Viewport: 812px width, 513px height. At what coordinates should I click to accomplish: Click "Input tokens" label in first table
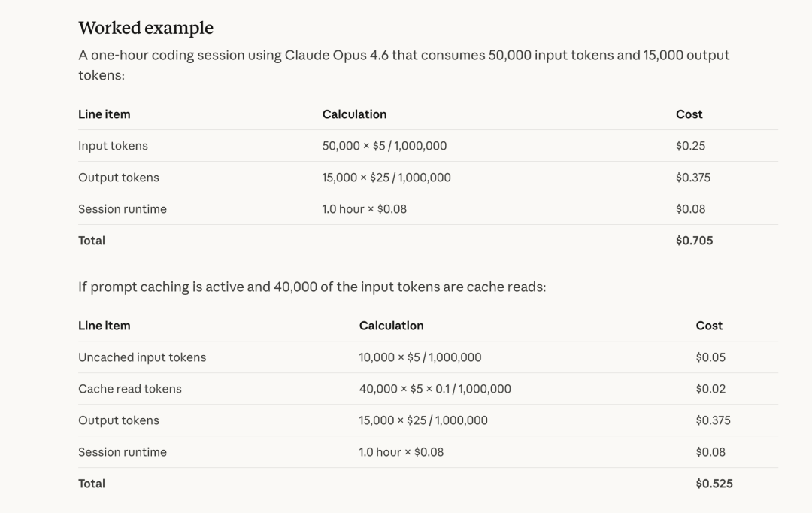click(113, 146)
